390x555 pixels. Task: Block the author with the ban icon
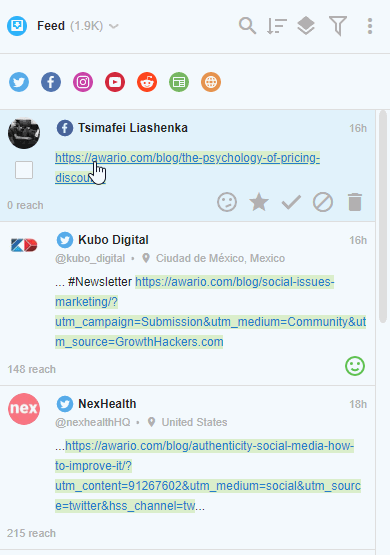[x=323, y=202]
